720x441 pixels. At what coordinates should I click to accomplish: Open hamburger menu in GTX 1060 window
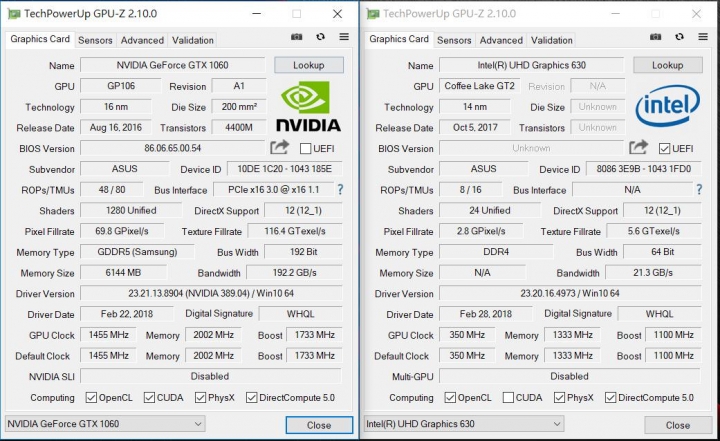pyautogui.click(x=344, y=37)
